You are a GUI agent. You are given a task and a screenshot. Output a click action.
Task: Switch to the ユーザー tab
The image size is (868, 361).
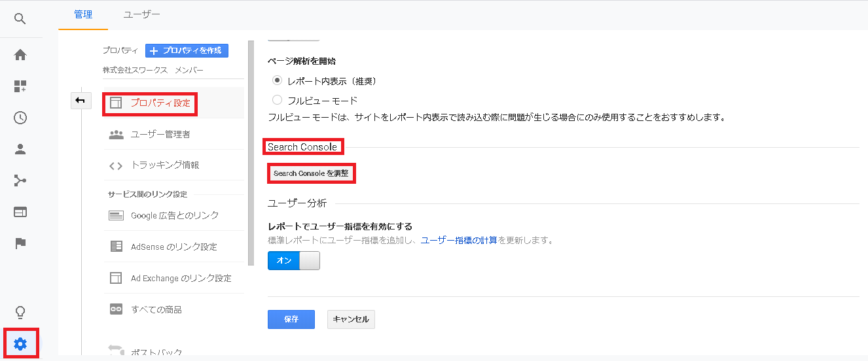pos(141,14)
